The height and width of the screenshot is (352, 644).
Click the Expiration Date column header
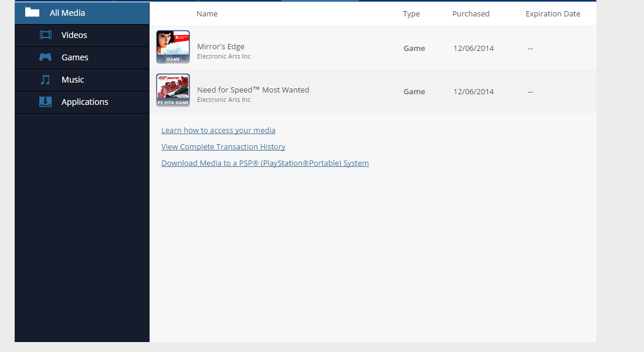click(x=553, y=14)
